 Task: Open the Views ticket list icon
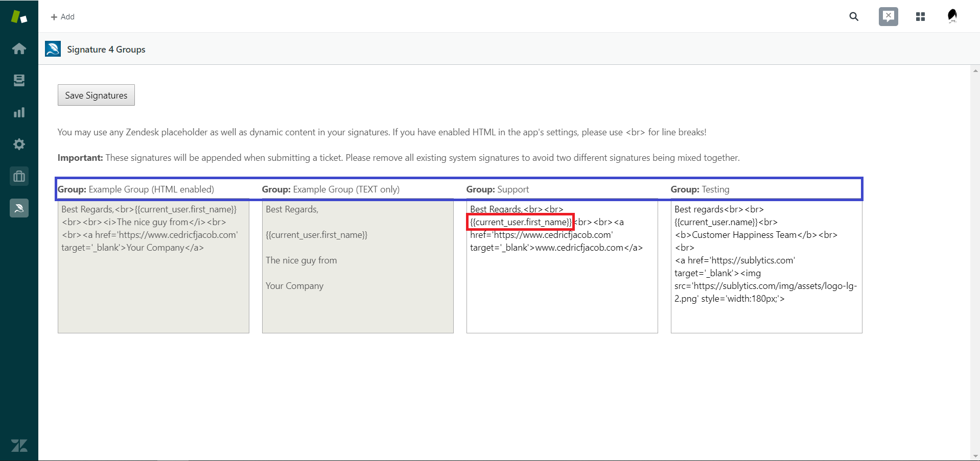coord(19,81)
